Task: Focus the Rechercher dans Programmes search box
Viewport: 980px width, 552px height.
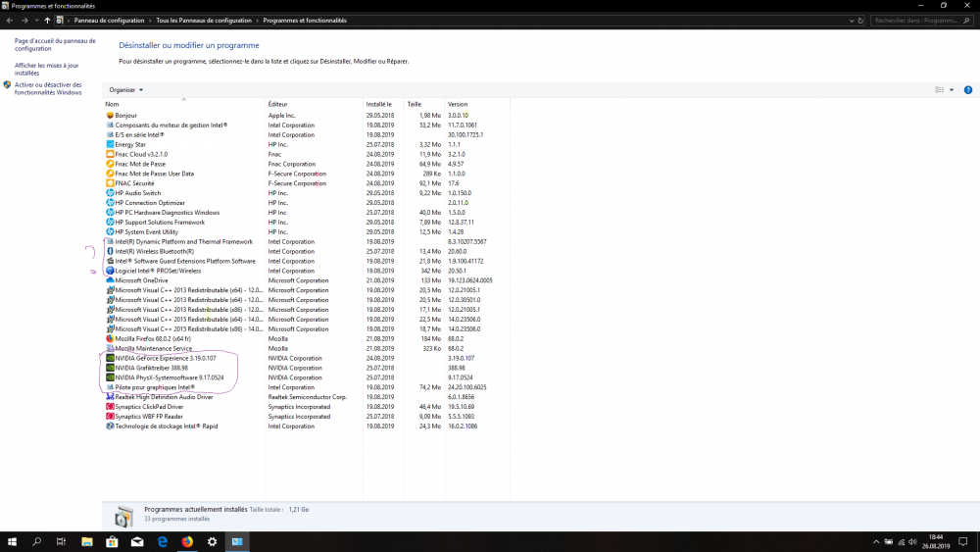Action: click(x=920, y=20)
